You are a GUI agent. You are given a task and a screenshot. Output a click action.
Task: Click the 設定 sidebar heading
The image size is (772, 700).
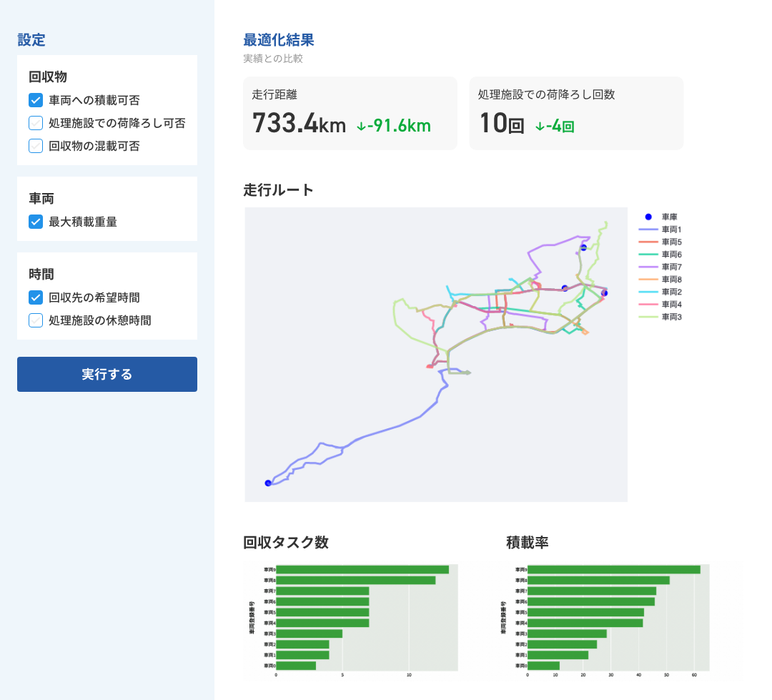pyautogui.click(x=31, y=40)
